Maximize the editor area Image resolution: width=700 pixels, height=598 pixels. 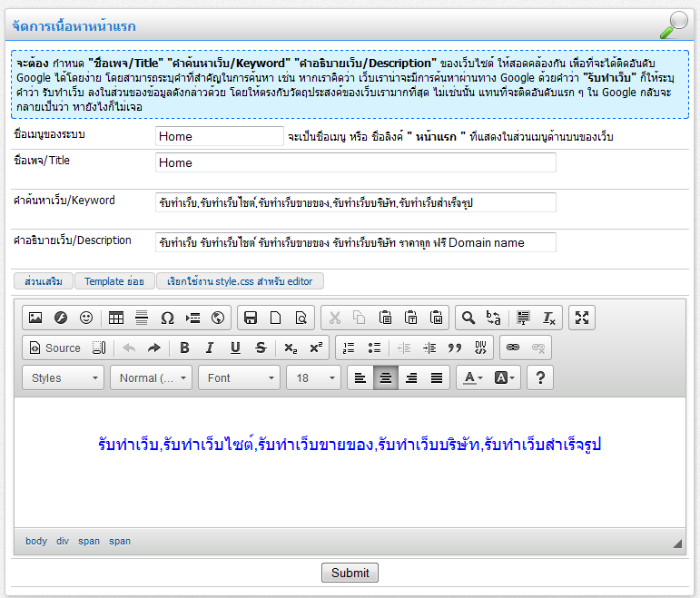pyautogui.click(x=582, y=318)
